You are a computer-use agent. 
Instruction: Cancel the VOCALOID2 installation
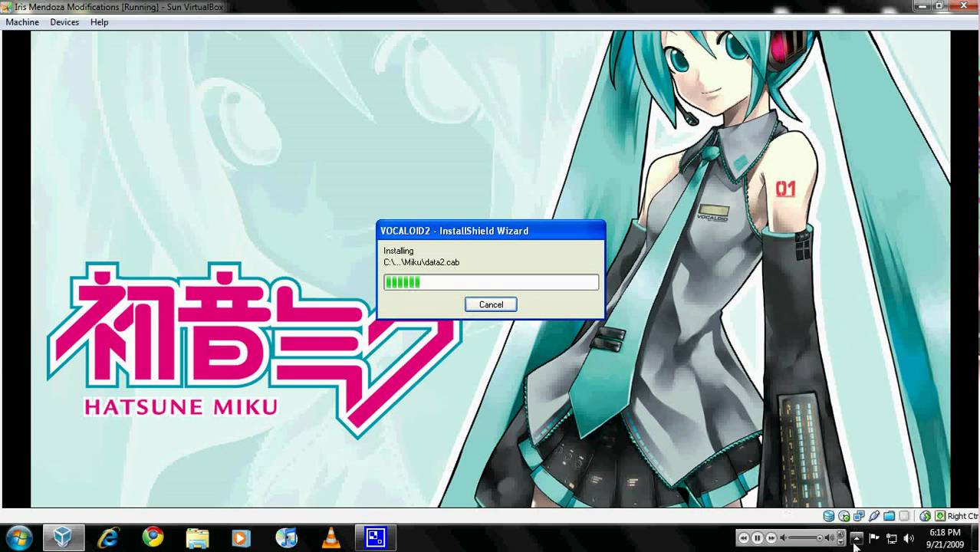[x=491, y=304]
